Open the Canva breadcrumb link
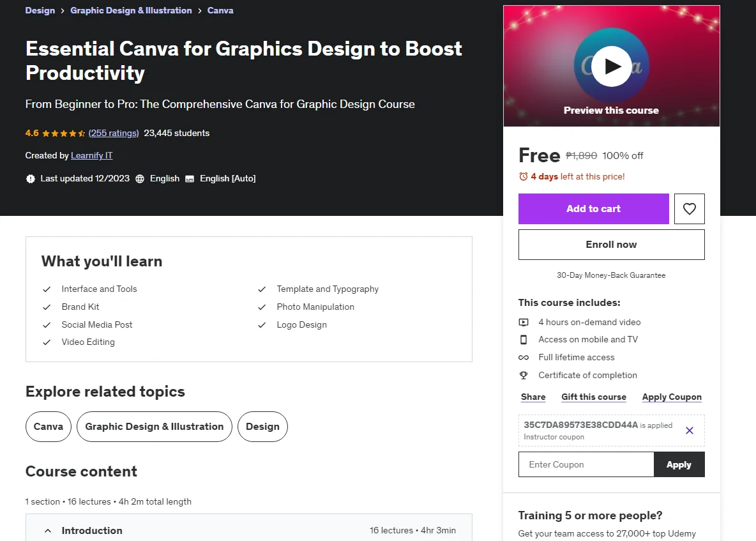The image size is (756, 541). [x=220, y=10]
